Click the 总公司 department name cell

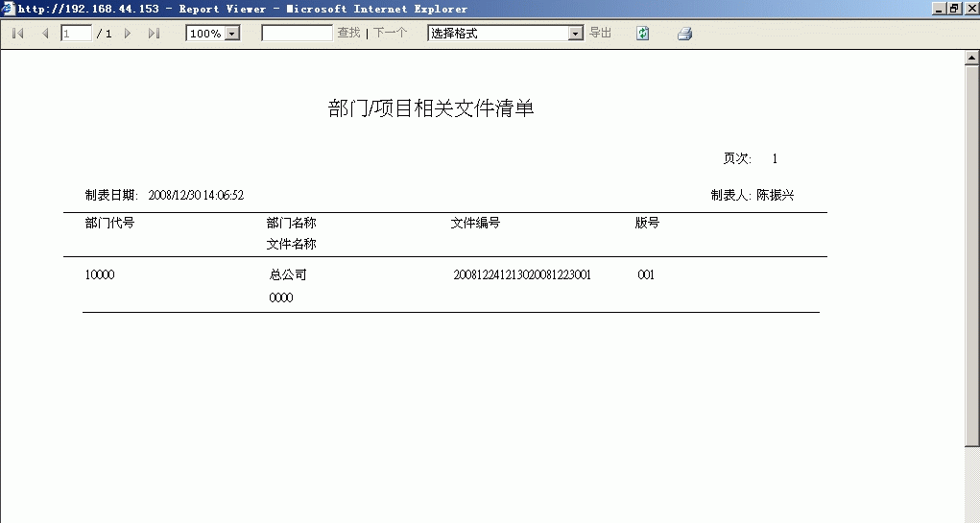[x=288, y=275]
